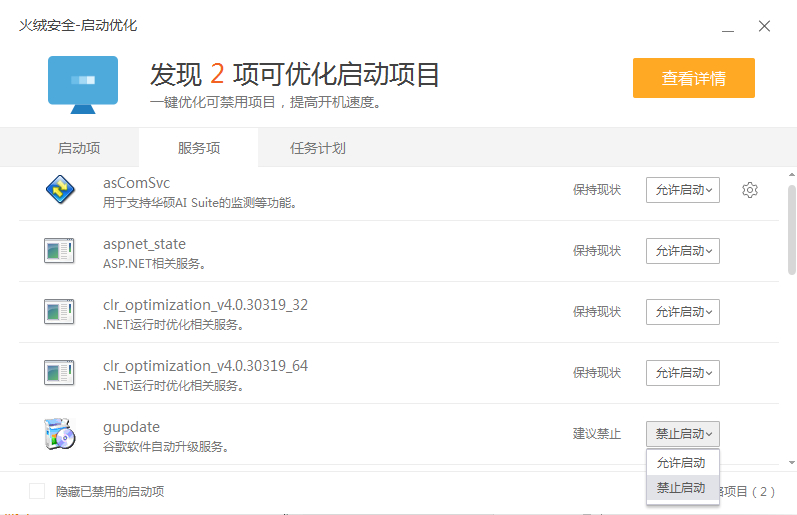
Task: Expand the clr_optimization_v4.0.30319_32 startup dropdown
Action: pos(683,312)
